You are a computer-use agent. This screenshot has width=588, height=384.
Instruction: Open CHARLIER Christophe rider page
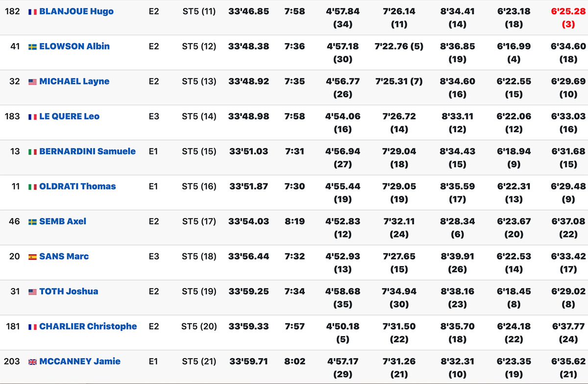point(88,327)
